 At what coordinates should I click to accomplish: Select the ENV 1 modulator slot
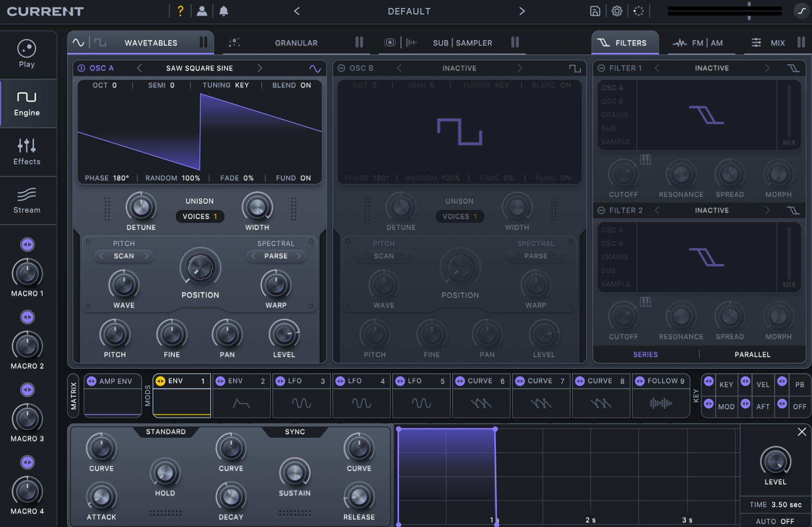click(x=181, y=395)
